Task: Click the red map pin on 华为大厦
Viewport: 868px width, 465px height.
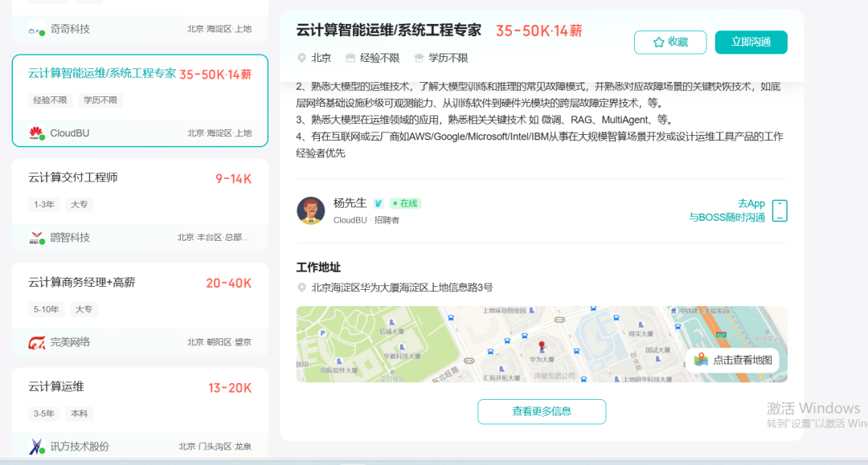Action: (542, 347)
